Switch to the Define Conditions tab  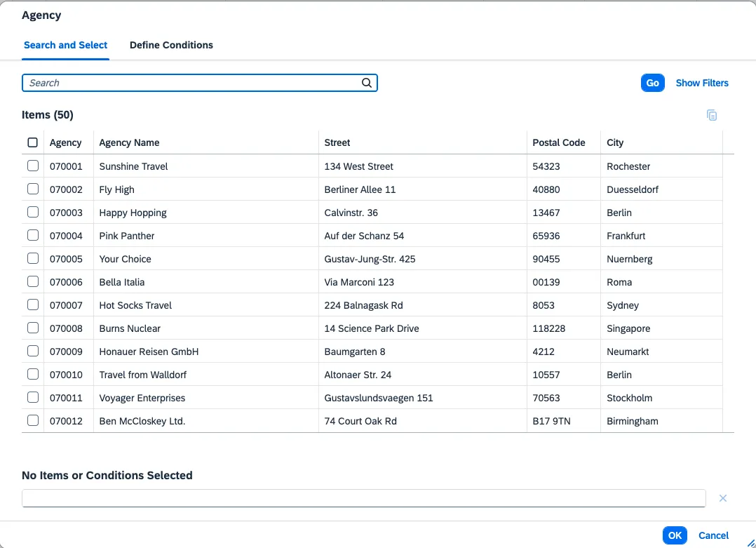[171, 45]
